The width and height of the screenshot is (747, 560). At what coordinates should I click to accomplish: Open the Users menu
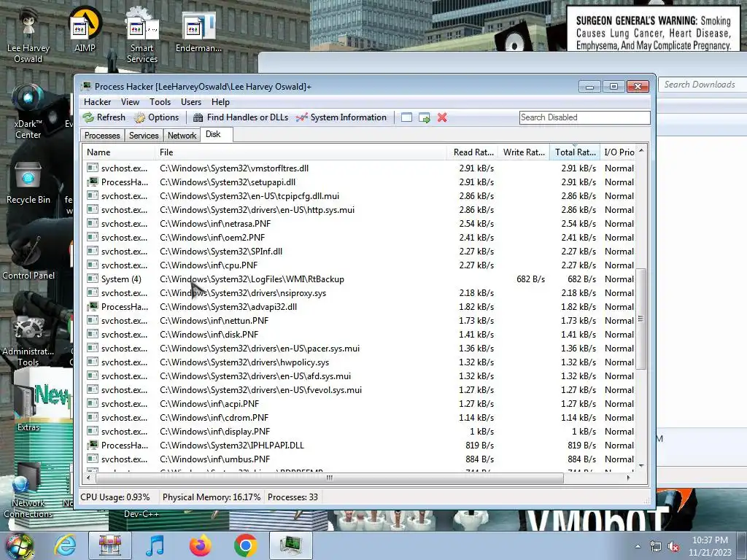click(191, 102)
